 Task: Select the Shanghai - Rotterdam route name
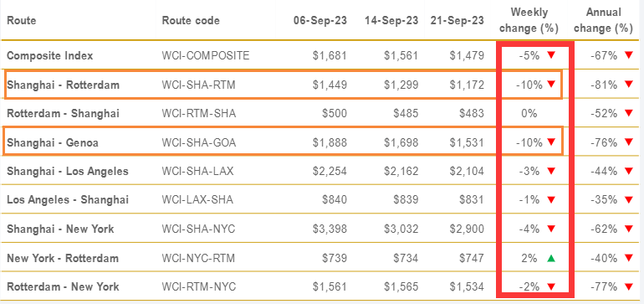tap(64, 85)
